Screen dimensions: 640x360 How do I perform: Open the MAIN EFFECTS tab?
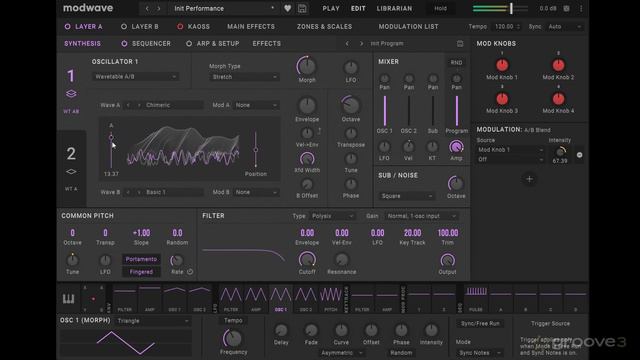coord(251,27)
